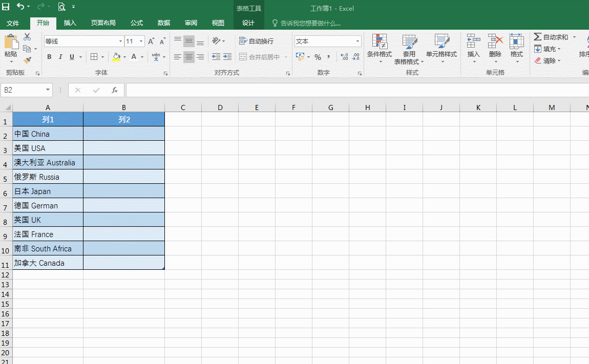This screenshot has height=364, width=589.
Task: Click the Print Preview icon
Action: pyautogui.click(x=61, y=6)
